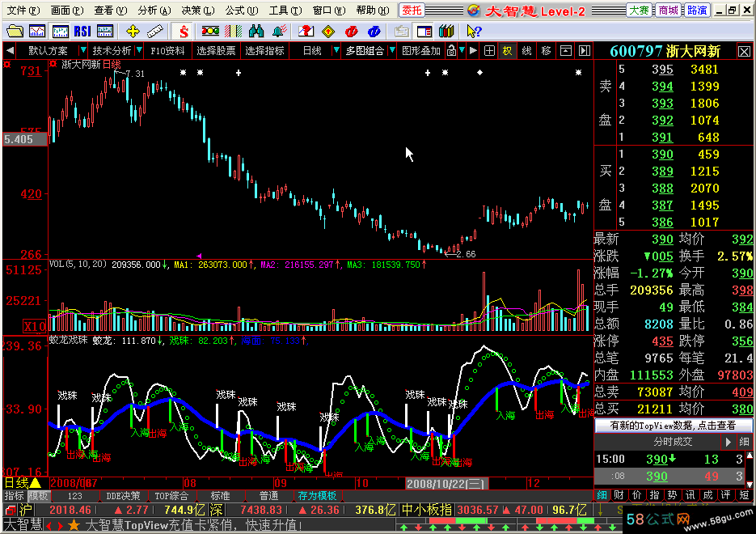Screen dimensions: 756x534
Task: Open the new TopView data notice
Action: [x=673, y=425]
